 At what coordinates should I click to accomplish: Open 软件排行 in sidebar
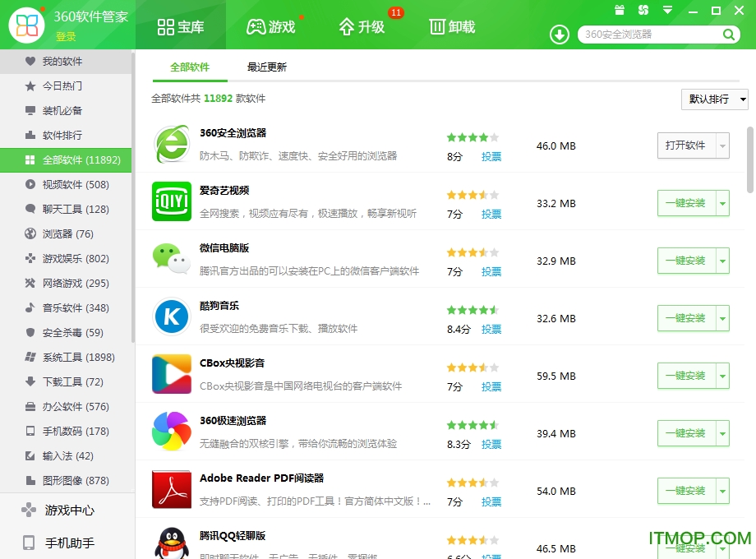coord(66,135)
